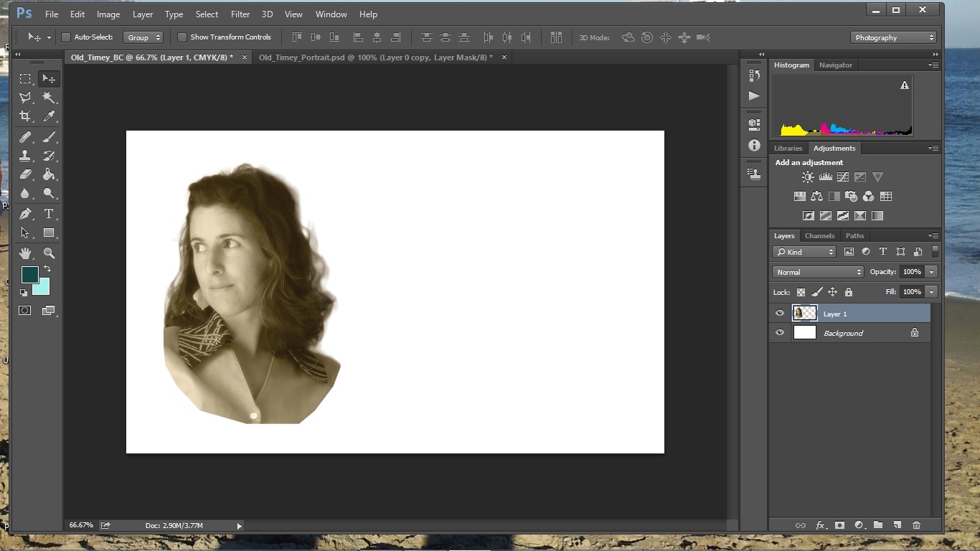Open the blending mode dropdown showing Normal
The height and width of the screenshot is (551, 980).
[x=817, y=271]
